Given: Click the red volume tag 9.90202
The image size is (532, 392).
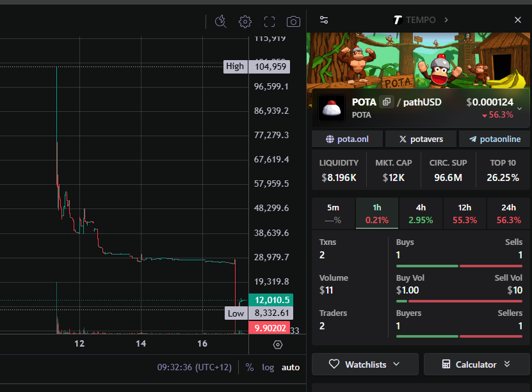Looking at the screenshot, I should point(269,328).
